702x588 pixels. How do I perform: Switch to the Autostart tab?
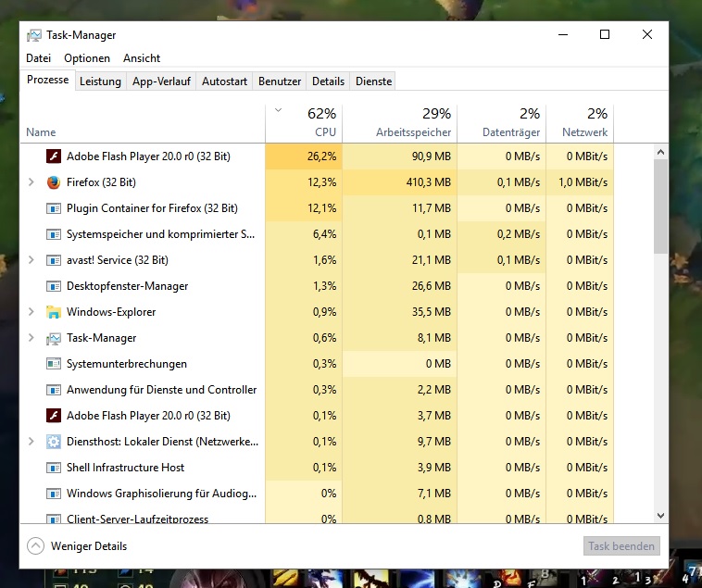224,81
